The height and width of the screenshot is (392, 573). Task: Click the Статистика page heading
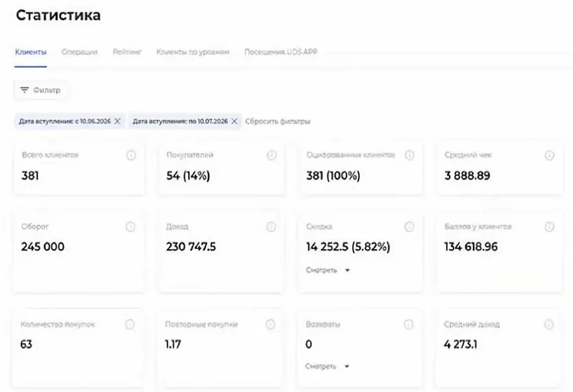pos(59,15)
